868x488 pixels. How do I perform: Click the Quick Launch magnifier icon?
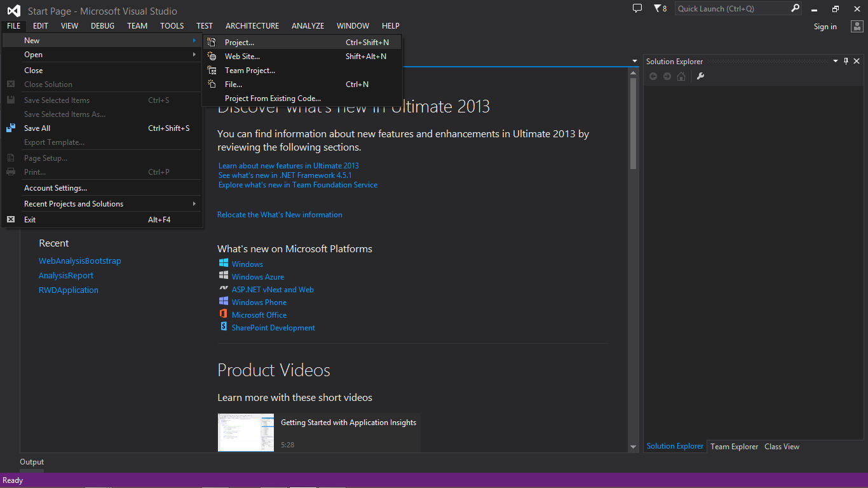click(795, 8)
